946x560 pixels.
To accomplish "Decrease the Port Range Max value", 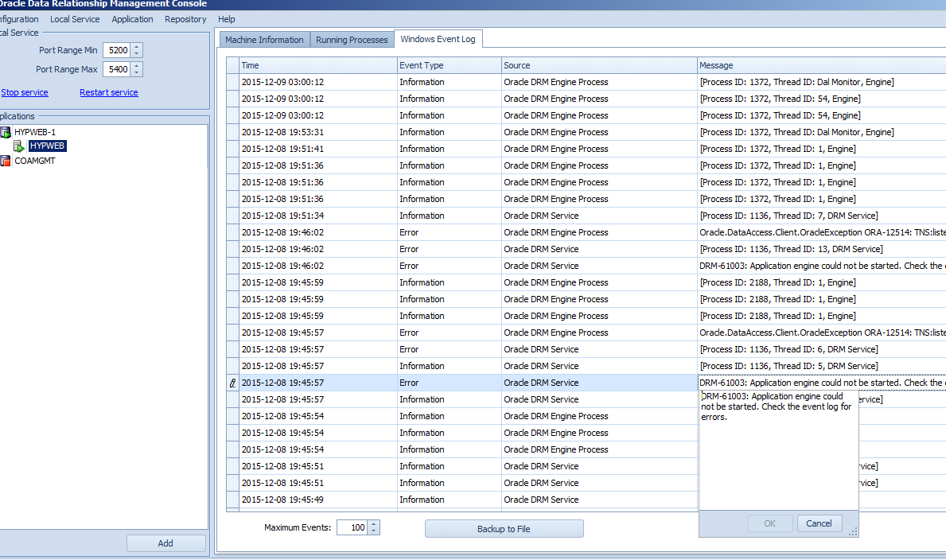I will (x=137, y=73).
